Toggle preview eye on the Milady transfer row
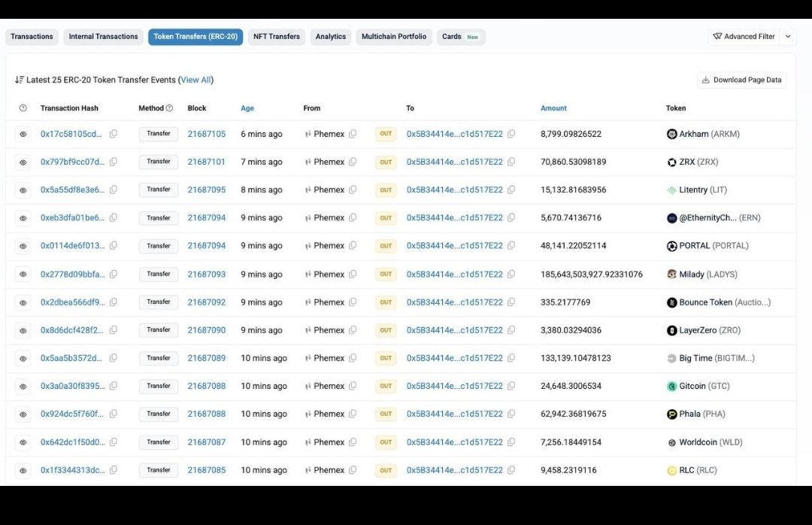Image resolution: width=812 pixels, height=525 pixels. pos(23,274)
